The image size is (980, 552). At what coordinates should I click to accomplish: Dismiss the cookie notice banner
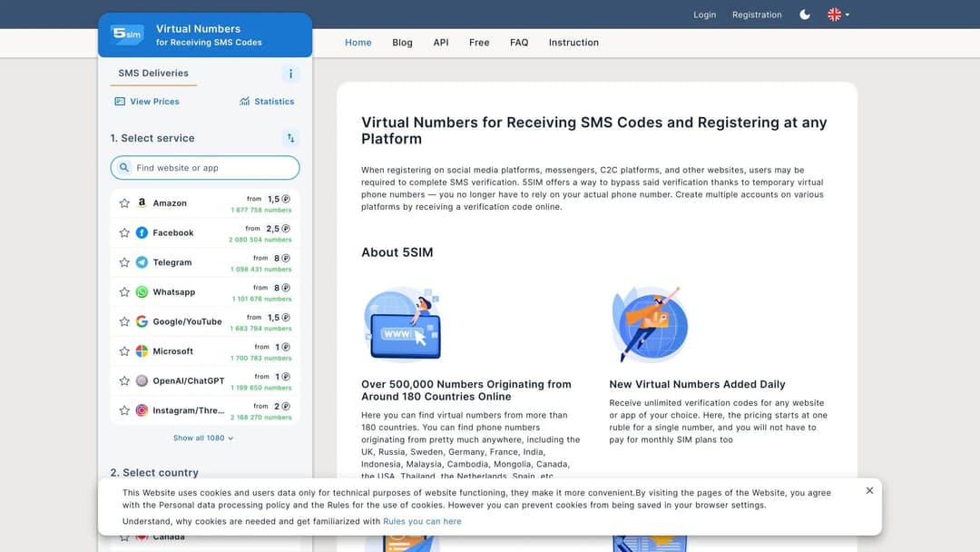[869, 490]
